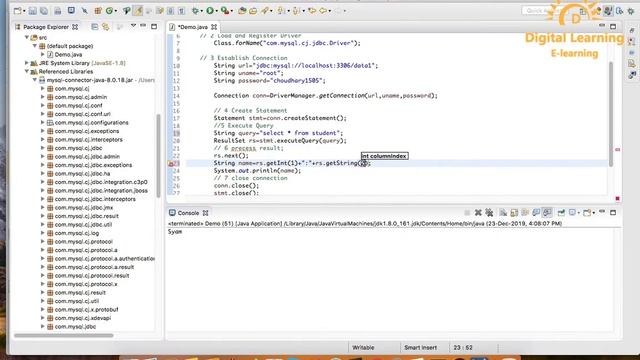This screenshot has width=640, height=360.
Task: Toggle show console on standard error
Action: pyautogui.click(x=547, y=213)
